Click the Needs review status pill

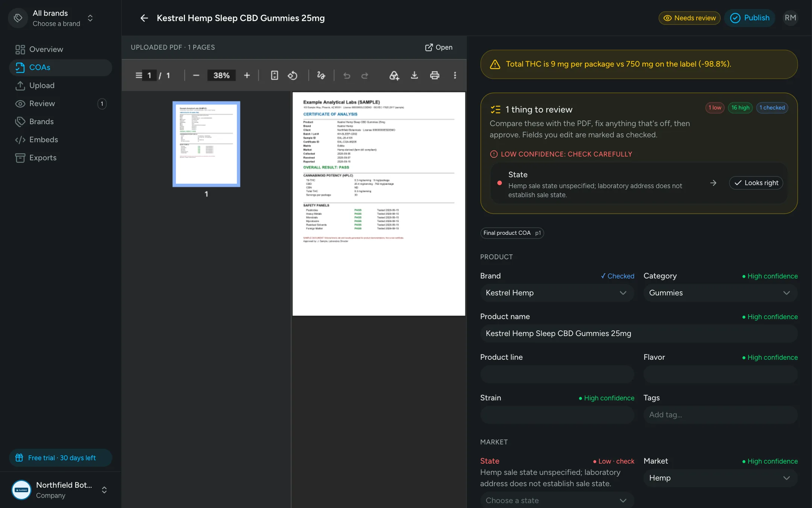click(689, 18)
